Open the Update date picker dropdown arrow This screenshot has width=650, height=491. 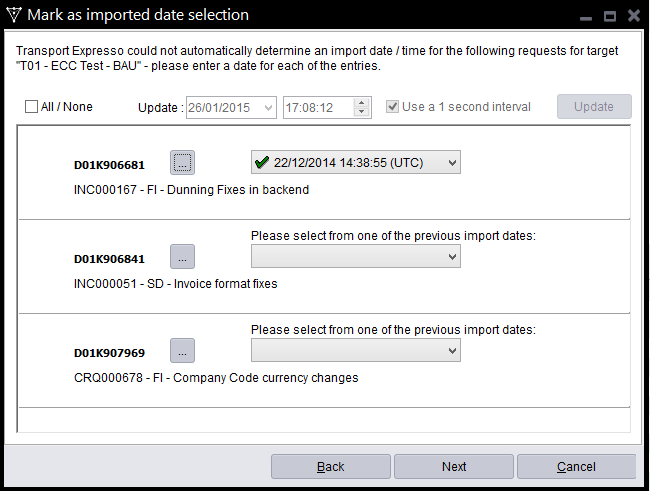coord(268,107)
